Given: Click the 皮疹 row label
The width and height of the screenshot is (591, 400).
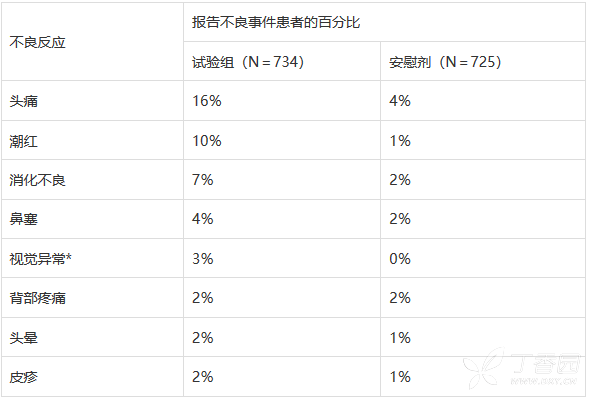Looking at the screenshot, I should click(23, 377).
